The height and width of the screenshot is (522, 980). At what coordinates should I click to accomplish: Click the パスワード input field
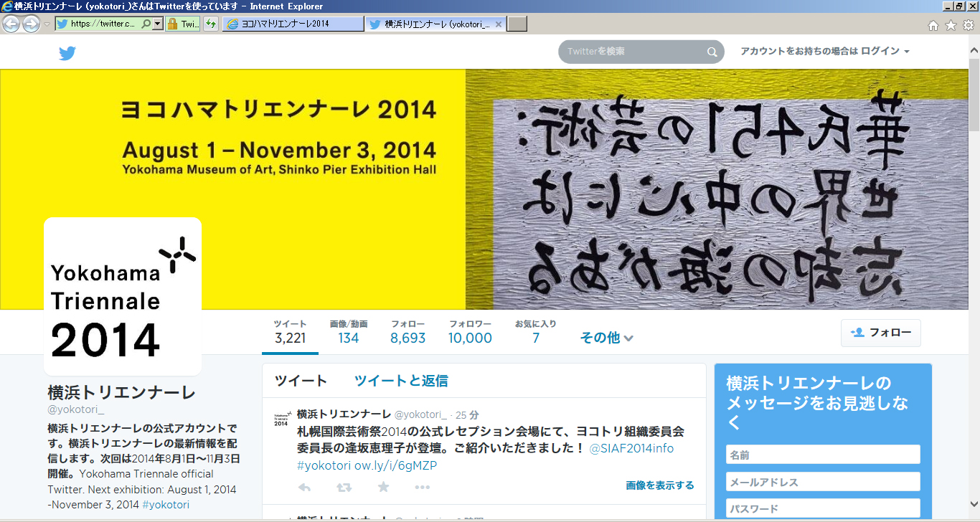[x=823, y=508]
